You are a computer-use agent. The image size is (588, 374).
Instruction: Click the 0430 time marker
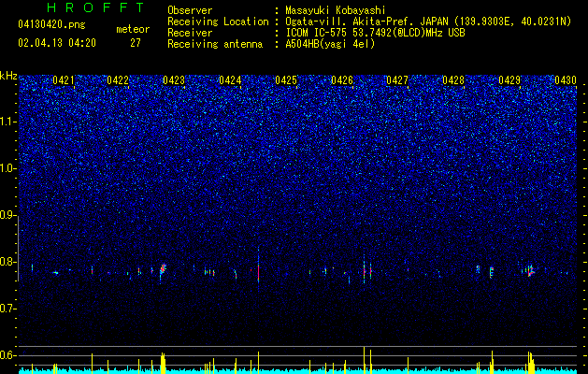566,79
